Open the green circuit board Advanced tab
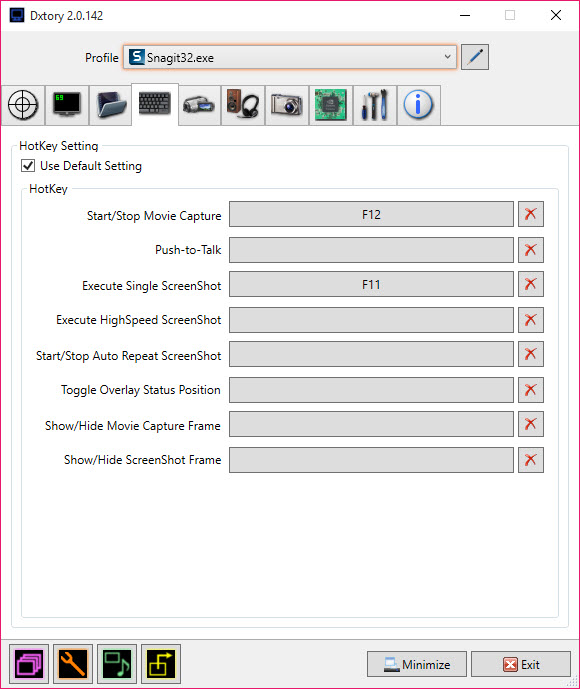The width and height of the screenshot is (580, 689). click(330, 105)
